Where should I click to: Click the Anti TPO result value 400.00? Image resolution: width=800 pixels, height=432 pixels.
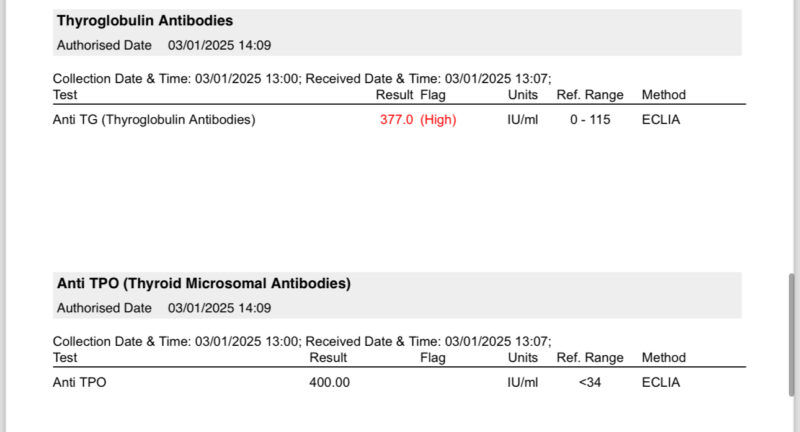(x=329, y=383)
